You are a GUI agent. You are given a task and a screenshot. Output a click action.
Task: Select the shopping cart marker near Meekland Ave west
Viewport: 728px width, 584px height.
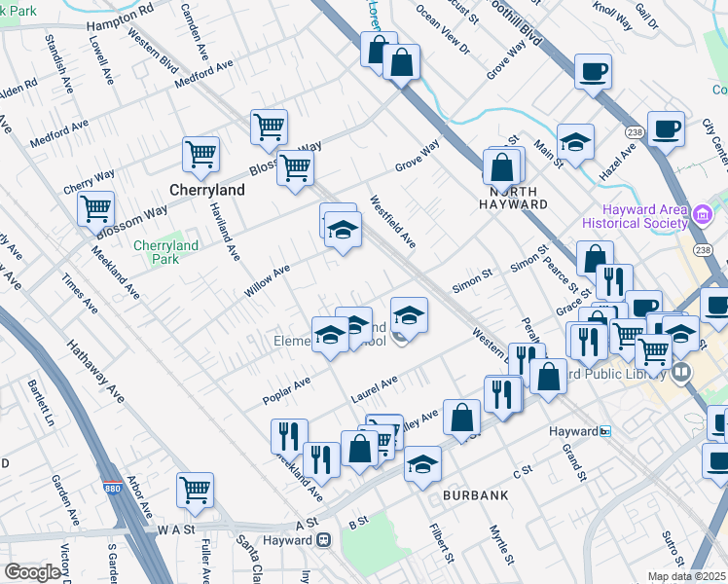[96, 208]
